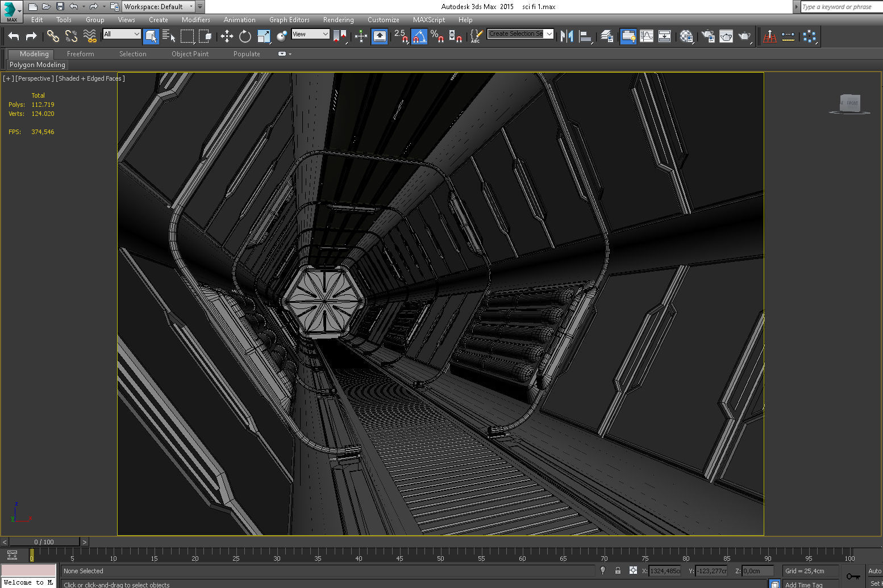
Task: Toggle the Keyboard Shortcut Override button
Action: pos(380,36)
